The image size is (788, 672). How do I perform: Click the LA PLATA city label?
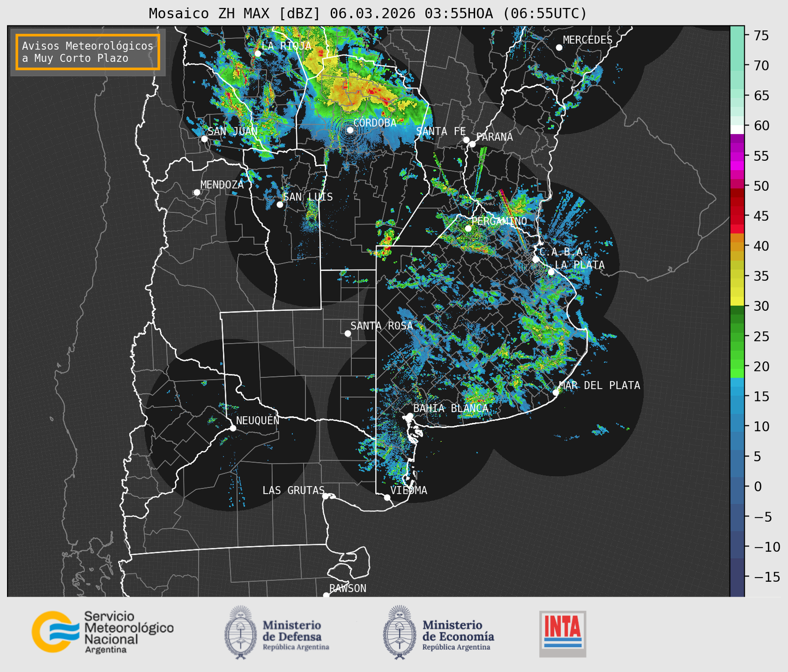coord(580,265)
